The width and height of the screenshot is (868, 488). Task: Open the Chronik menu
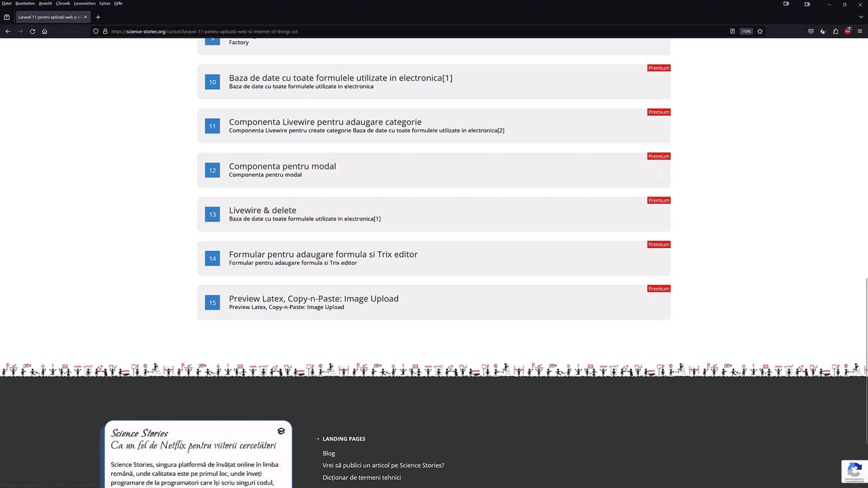[63, 3]
